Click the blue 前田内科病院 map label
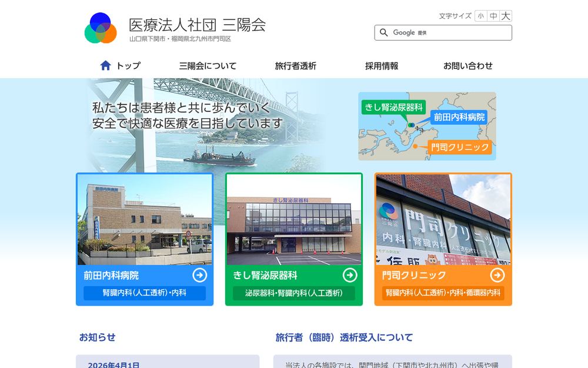The width and height of the screenshot is (588, 368). (459, 117)
